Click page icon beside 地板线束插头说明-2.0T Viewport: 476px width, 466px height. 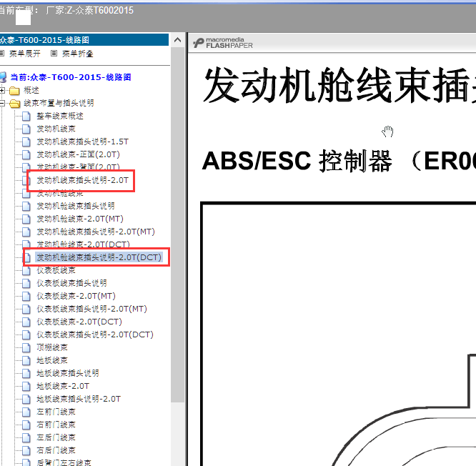pos(26,399)
